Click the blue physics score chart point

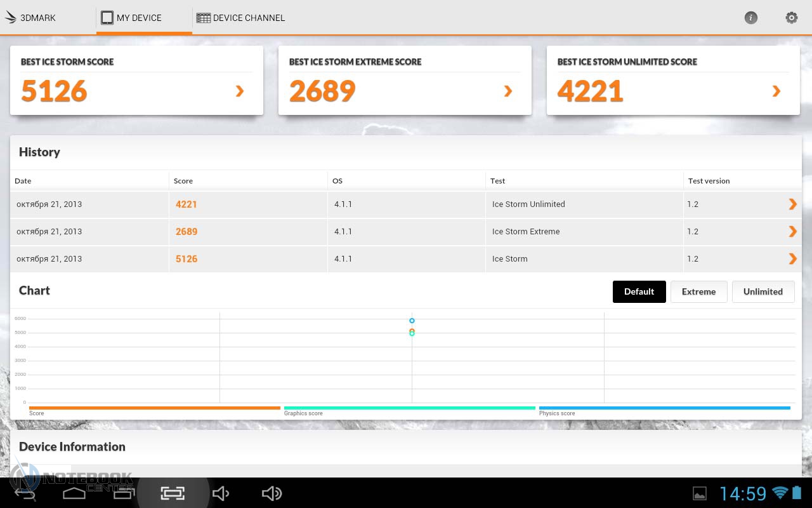tap(412, 321)
